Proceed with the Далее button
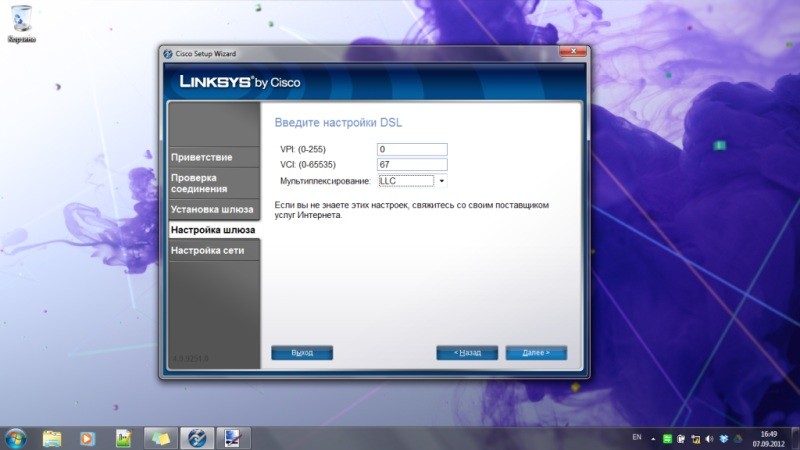Image resolution: width=800 pixels, height=450 pixels. (x=536, y=353)
